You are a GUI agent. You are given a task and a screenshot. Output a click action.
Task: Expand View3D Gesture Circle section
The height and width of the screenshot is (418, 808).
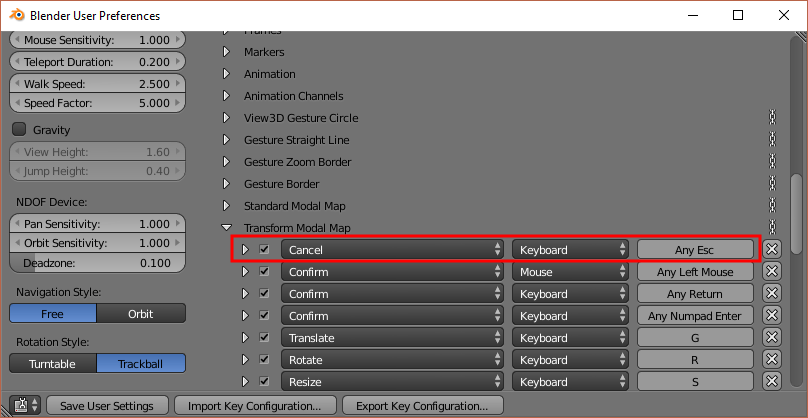226,118
